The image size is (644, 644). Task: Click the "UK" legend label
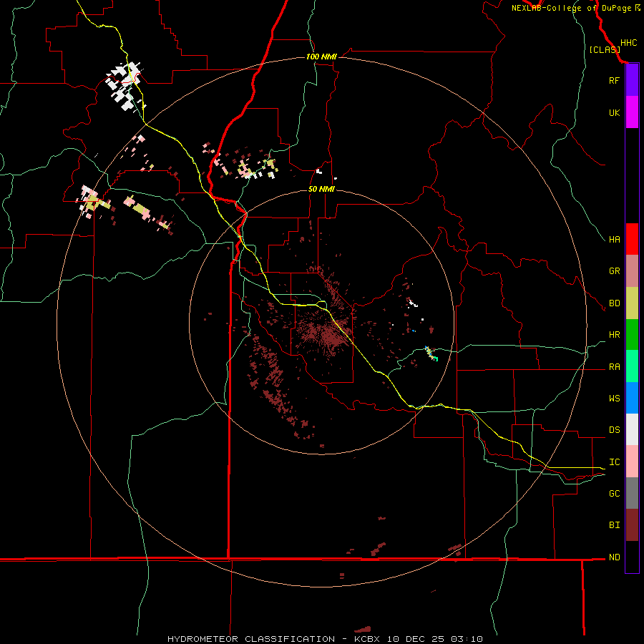(614, 112)
